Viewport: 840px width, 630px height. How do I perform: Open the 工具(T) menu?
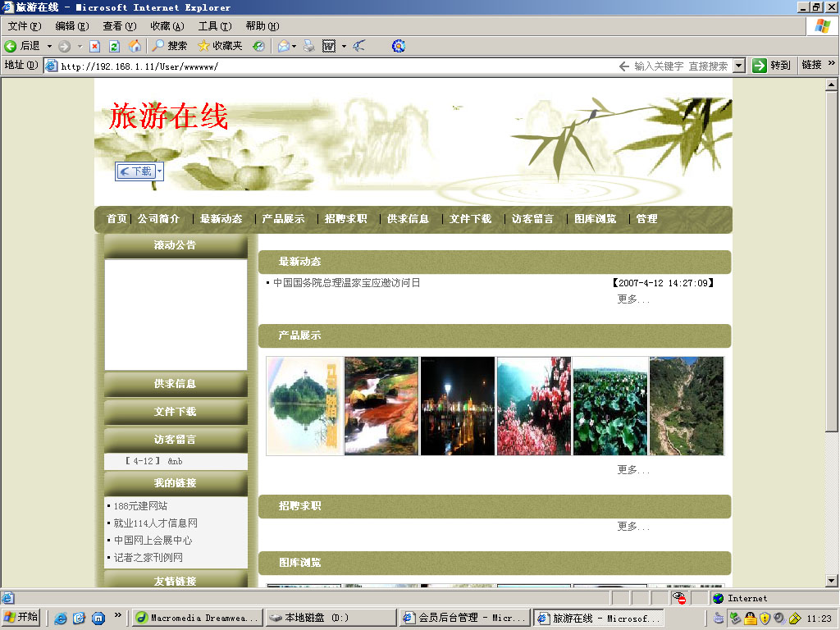[x=214, y=26]
